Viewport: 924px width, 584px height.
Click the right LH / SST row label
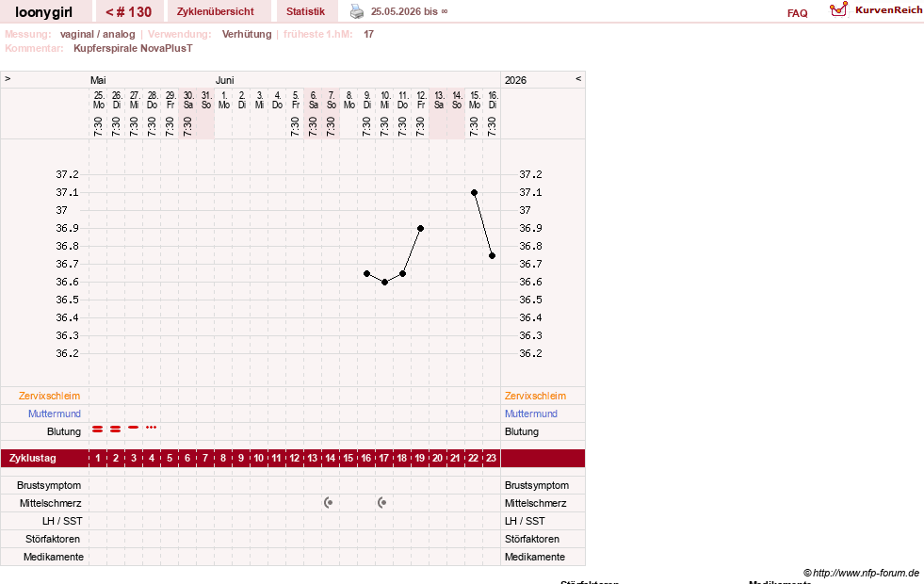(x=525, y=521)
